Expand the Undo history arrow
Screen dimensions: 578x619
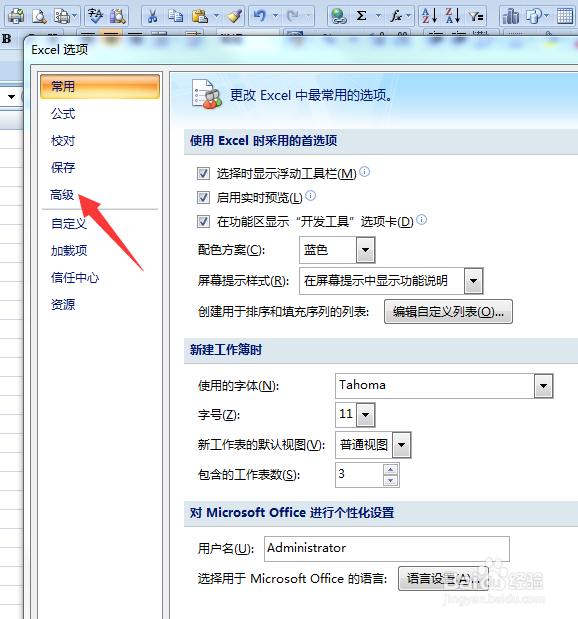tap(275, 16)
